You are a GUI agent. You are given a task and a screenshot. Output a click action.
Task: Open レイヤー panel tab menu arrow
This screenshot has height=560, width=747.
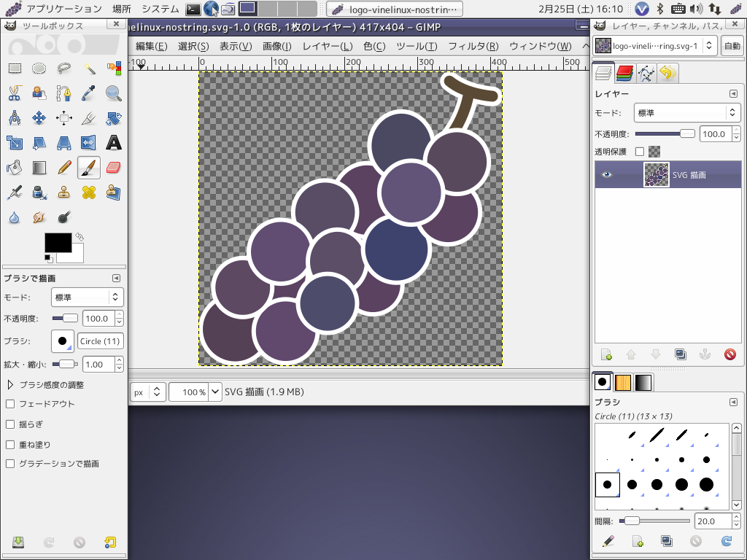tap(733, 94)
